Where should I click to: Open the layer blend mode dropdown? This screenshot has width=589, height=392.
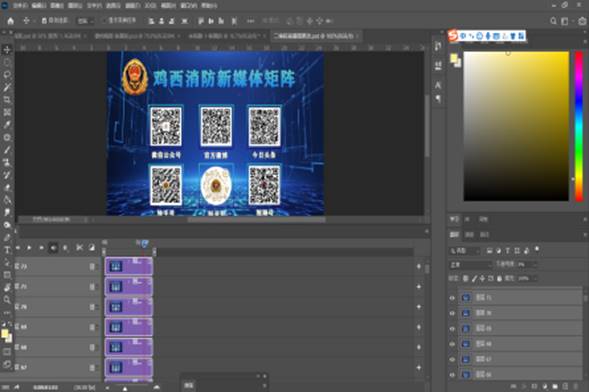tap(471, 265)
